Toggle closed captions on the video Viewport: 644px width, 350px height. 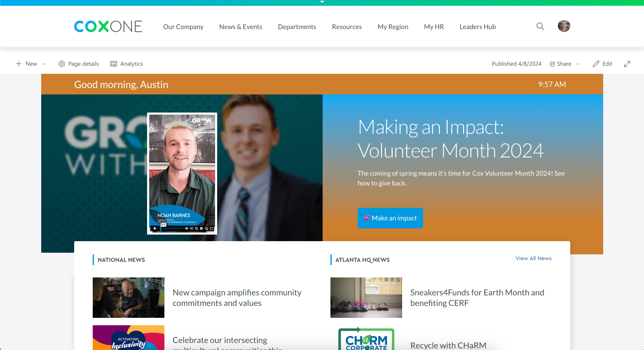(192, 228)
